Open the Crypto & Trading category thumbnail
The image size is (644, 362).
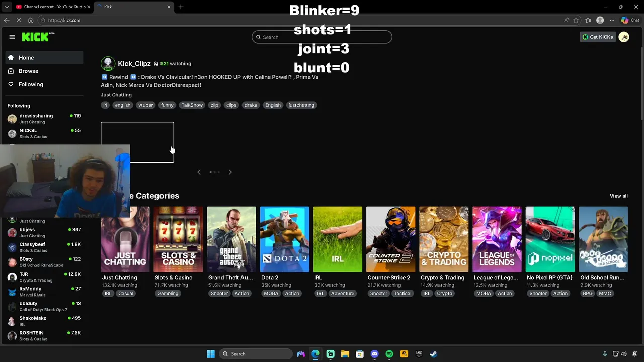[444, 239]
